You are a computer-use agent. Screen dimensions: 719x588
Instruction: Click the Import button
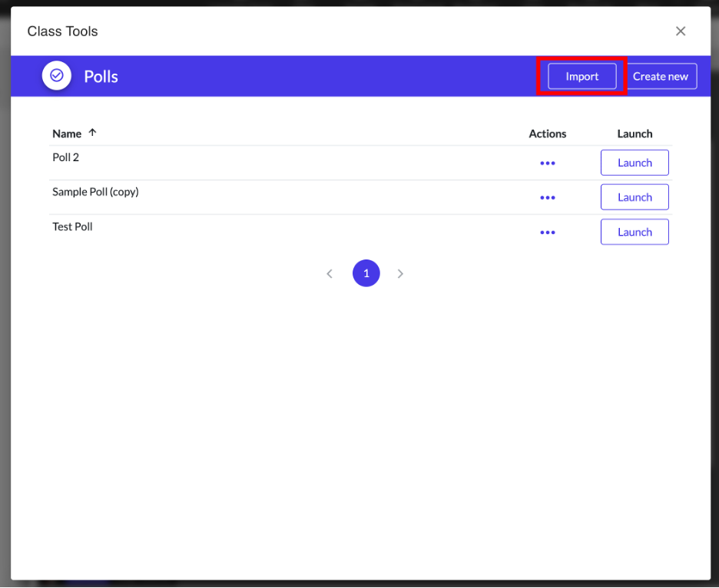click(581, 77)
